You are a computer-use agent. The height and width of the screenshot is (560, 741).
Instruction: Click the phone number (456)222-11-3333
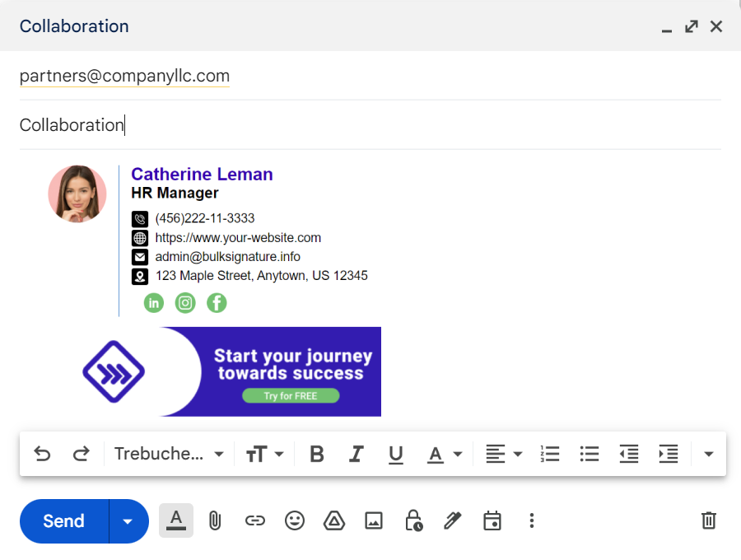click(x=205, y=218)
